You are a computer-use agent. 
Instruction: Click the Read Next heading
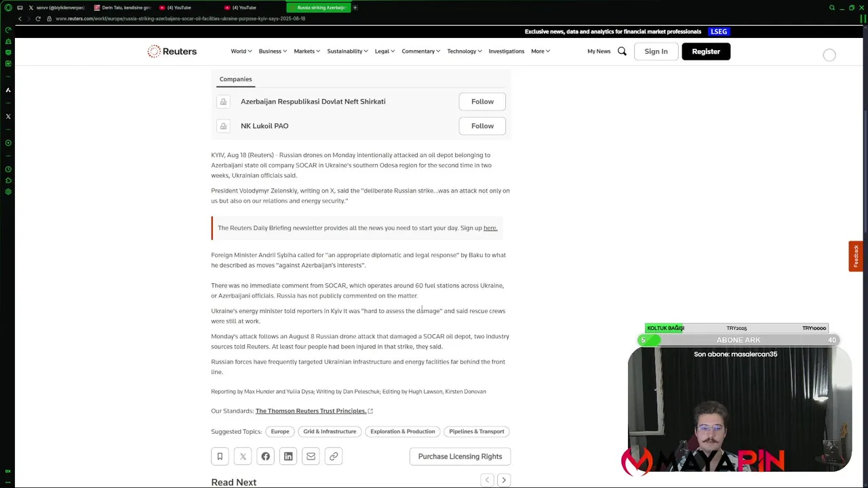pos(233,482)
